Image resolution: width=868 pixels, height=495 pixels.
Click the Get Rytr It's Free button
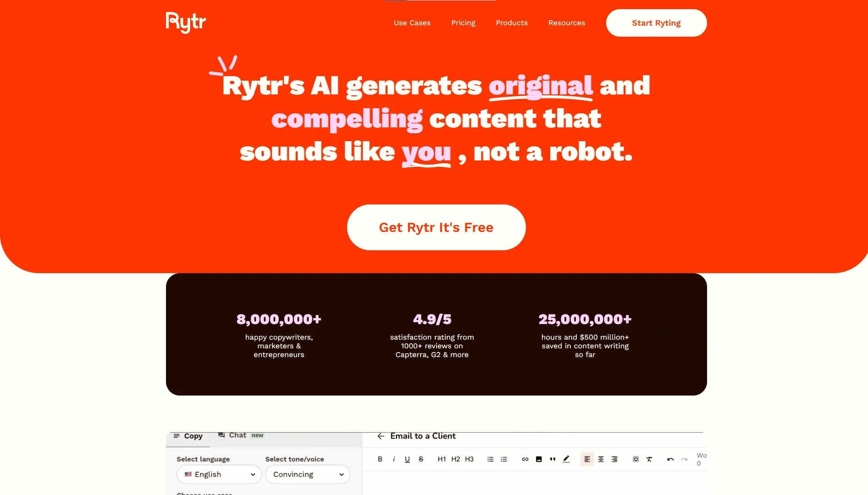click(436, 227)
